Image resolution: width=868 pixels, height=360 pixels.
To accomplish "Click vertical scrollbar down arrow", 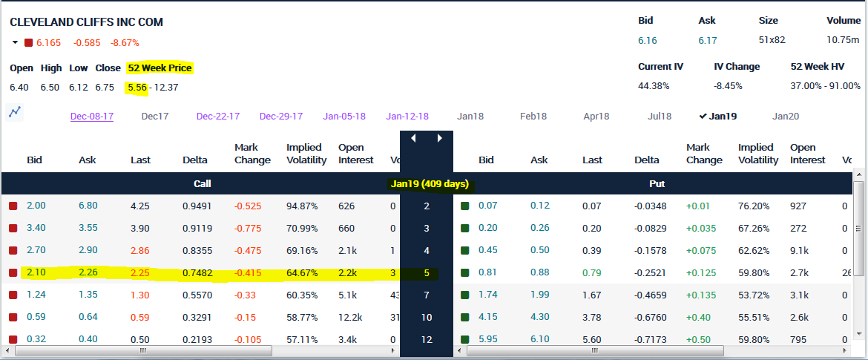I will click(859, 333).
